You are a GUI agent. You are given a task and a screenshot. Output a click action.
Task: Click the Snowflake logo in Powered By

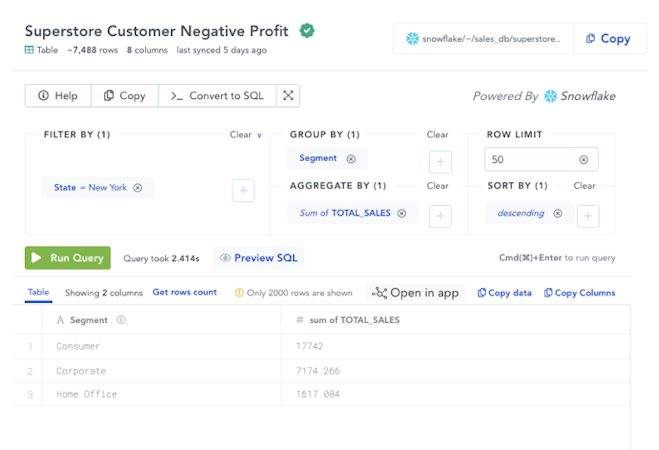pyautogui.click(x=551, y=96)
